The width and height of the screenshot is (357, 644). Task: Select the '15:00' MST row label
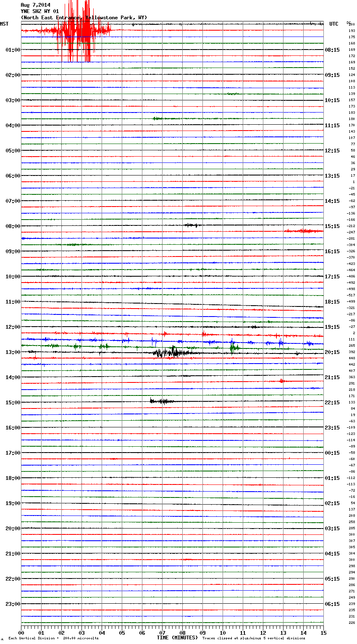13,403
